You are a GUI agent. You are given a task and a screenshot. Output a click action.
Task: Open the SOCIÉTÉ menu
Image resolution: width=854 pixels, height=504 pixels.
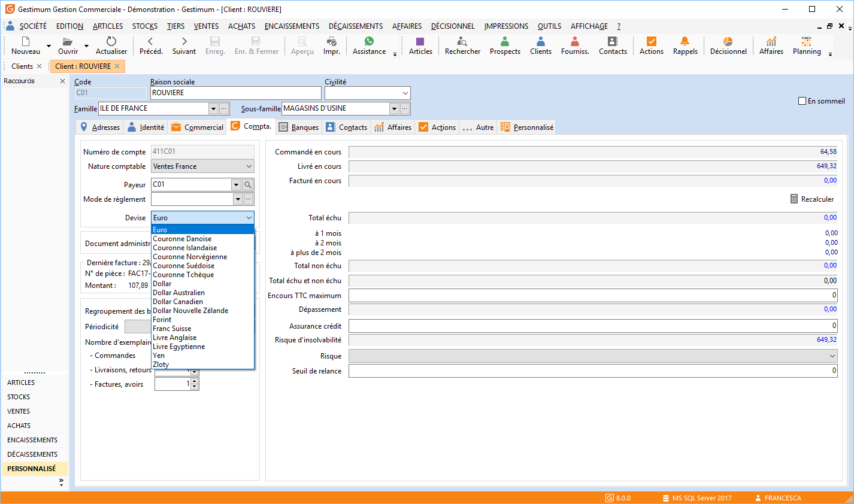point(33,26)
